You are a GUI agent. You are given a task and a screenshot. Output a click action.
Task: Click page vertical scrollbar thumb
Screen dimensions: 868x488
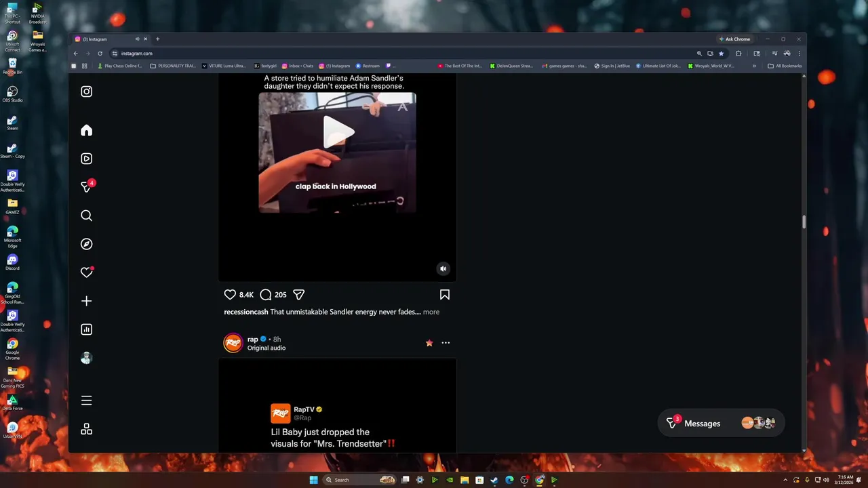804,222
